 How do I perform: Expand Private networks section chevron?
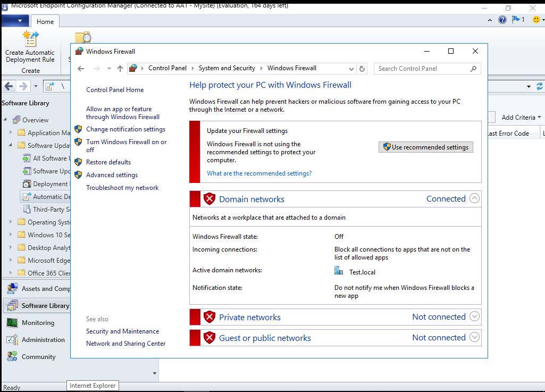(474, 316)
